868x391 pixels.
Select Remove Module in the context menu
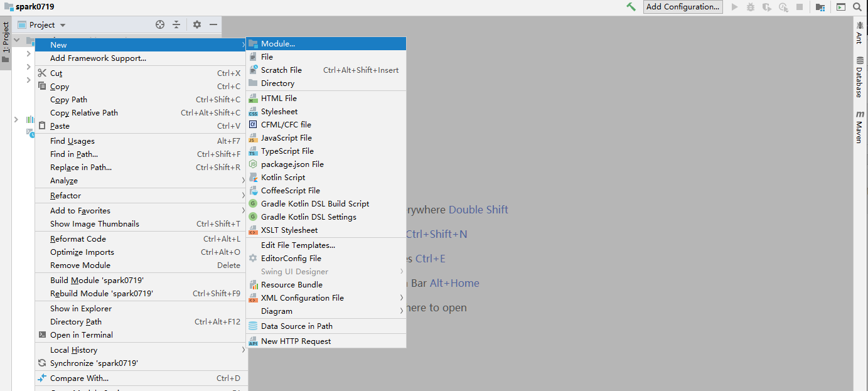pos(141,265)
